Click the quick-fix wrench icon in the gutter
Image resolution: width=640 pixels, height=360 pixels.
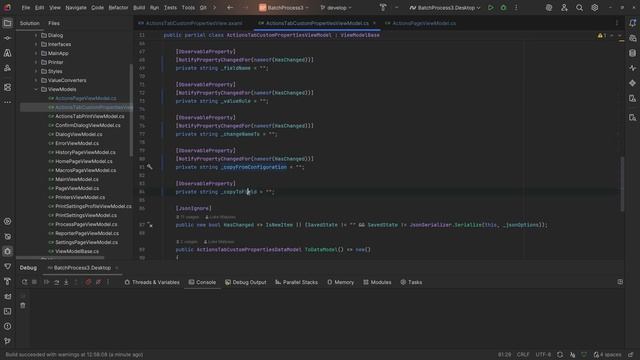pos(150,167)
